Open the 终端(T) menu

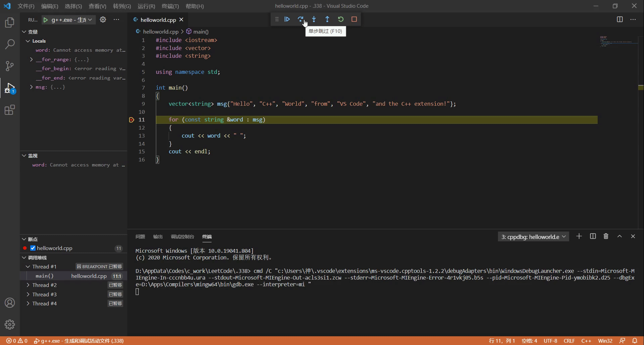click(170, 6)
